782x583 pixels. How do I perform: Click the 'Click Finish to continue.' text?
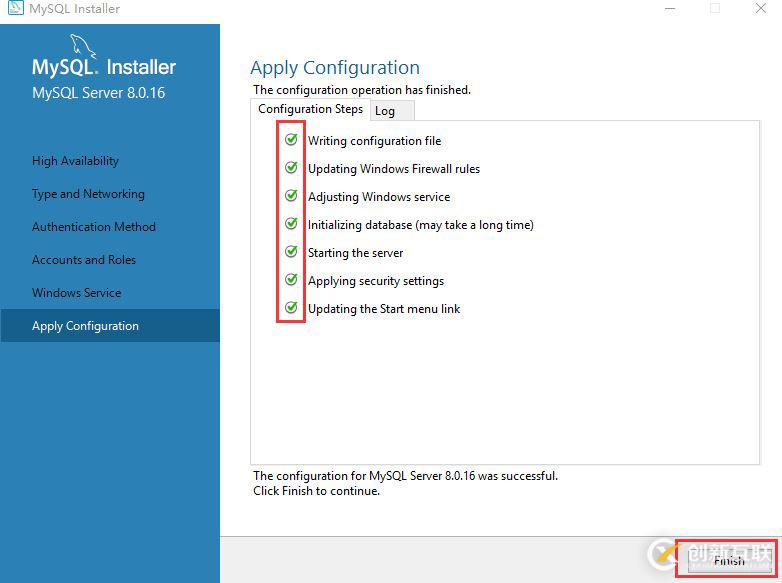(317, 491)
